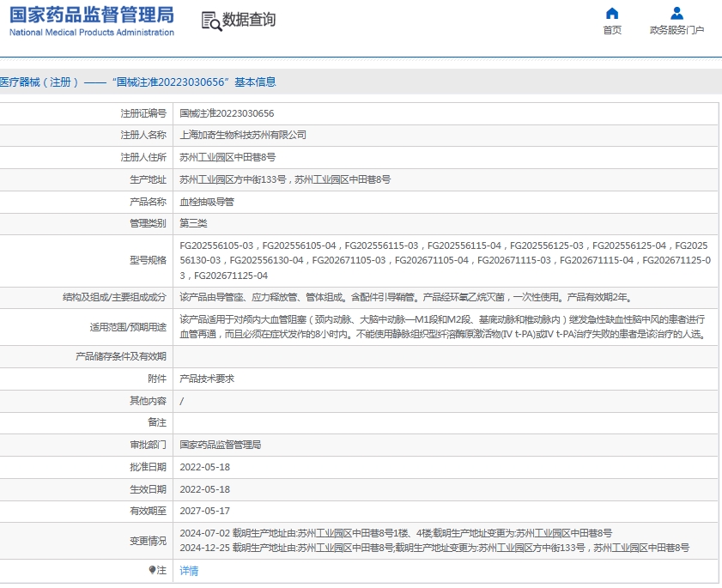722x588 pixels.
Task: Click 产品技术要求 attachment value
Action: (207, 379)
